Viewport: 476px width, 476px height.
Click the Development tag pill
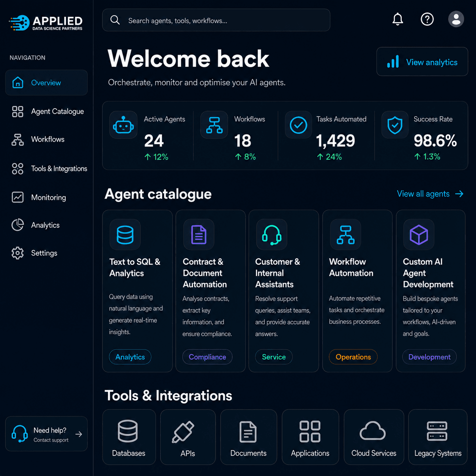[429, 357]
